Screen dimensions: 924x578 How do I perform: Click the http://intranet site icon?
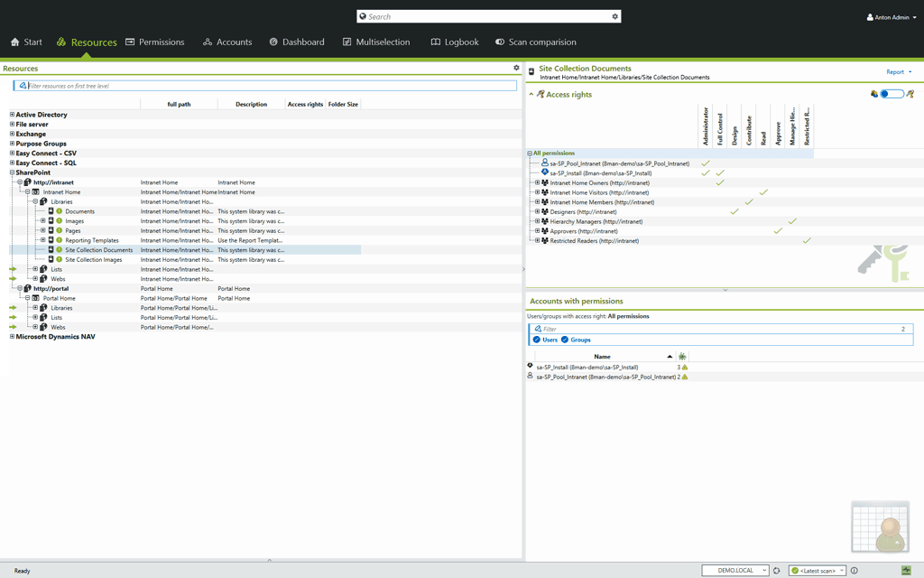(28, 182)
